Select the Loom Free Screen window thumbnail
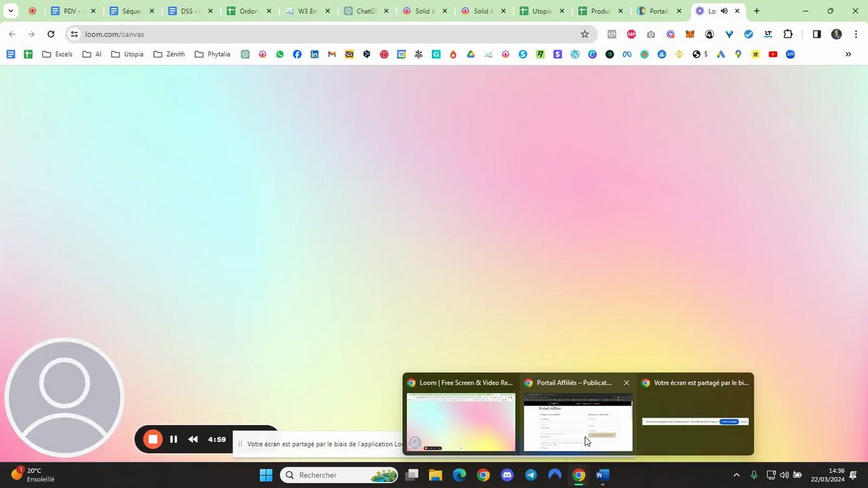The image size is (868, 488). (x=461, y=422)
